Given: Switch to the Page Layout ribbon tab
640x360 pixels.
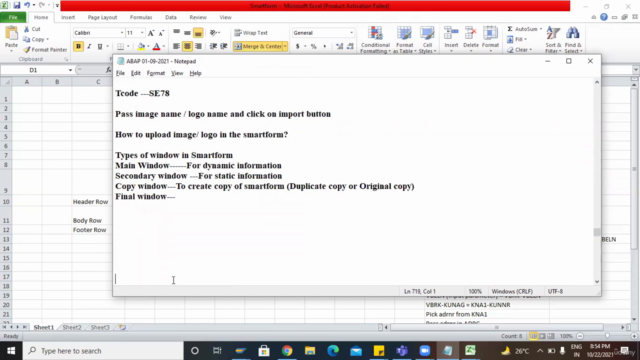Looking at the screenshot, I should tap(102, 18).
